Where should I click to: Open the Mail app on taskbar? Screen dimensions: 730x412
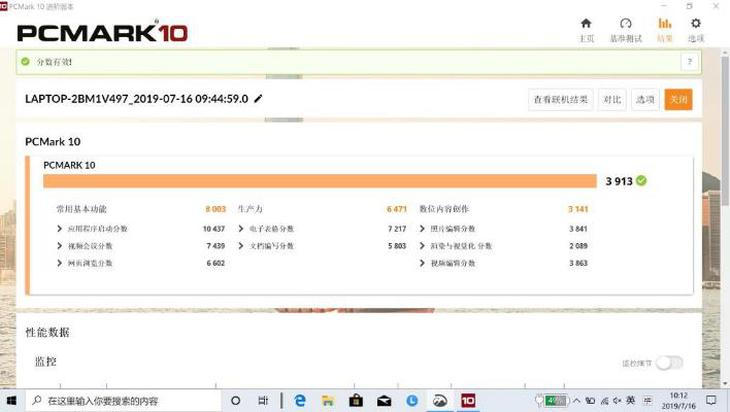click(x=384, y=400)
